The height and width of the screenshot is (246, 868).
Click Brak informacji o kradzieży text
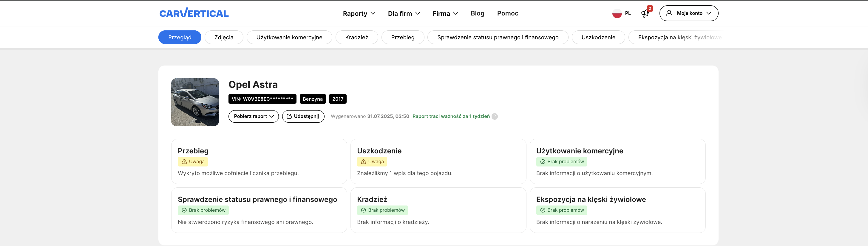tap(393, 222)
